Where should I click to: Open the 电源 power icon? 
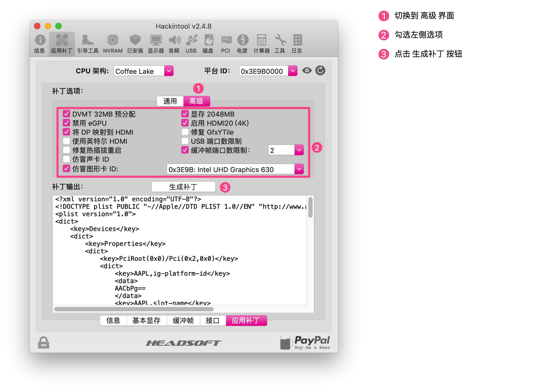pyautogui.click(x=242, y=44)
